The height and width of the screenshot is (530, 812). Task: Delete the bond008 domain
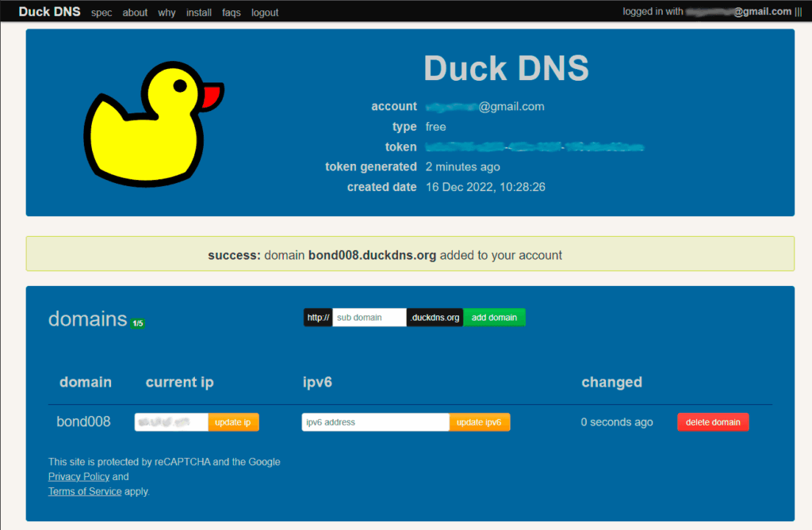coord(713,421)
